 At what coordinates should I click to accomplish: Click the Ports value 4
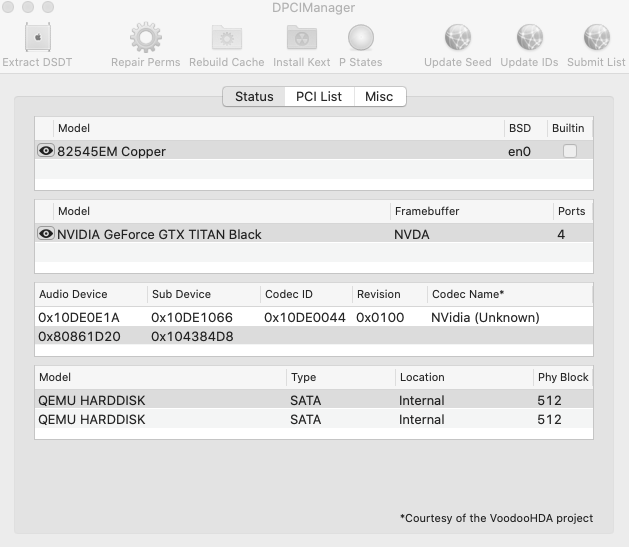[561, 235]
